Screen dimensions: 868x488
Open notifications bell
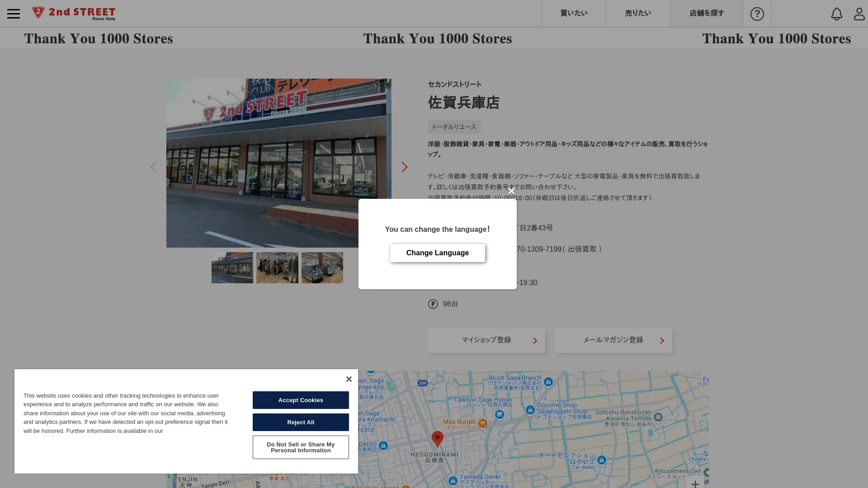pyautogui.click(x=837, y=14)
